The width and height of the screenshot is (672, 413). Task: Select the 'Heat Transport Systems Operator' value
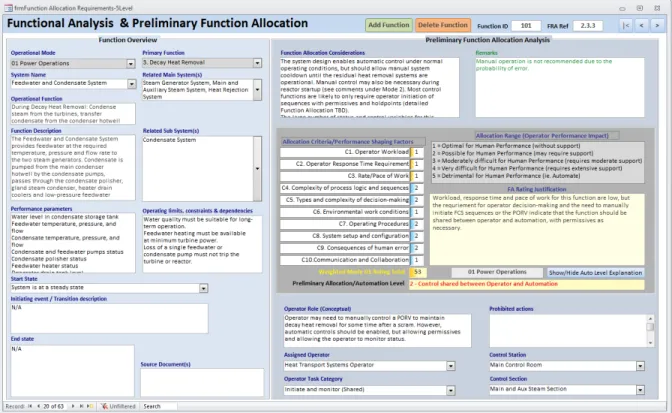click(x=329, y=365)
